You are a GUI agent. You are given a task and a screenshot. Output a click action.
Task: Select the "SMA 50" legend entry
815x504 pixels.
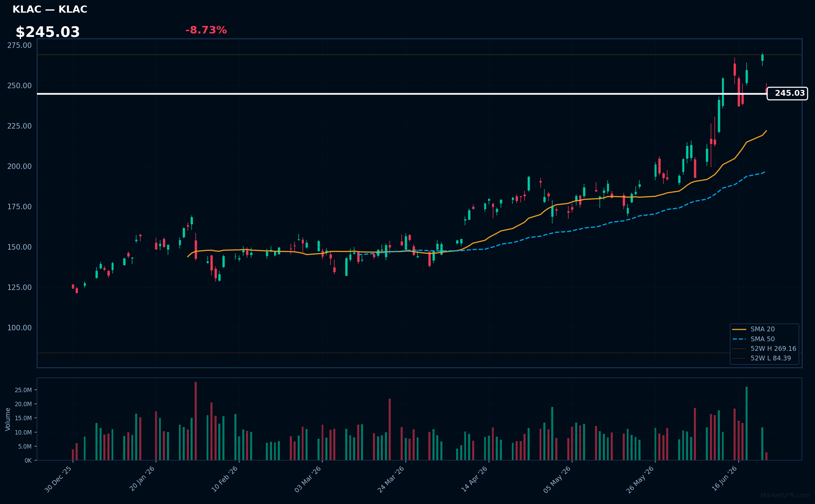pyautogui.click(x=754, y=339)
